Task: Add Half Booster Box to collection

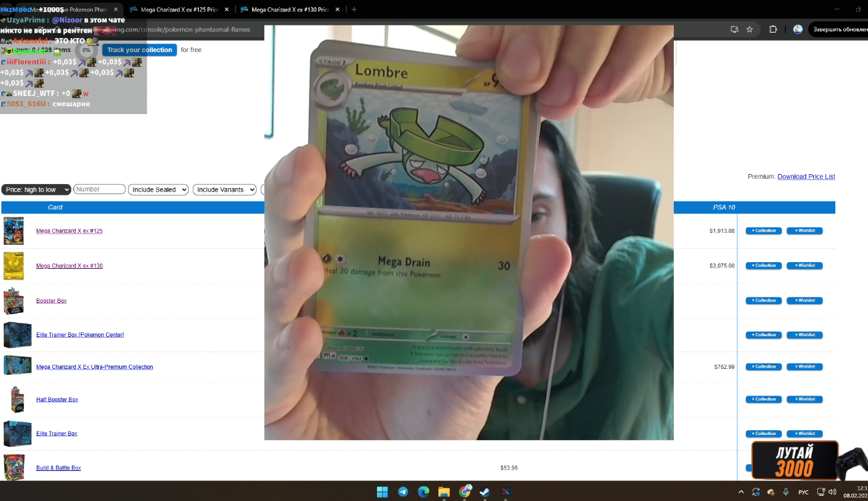Action: pyautogui.click(x=764, y=399)
